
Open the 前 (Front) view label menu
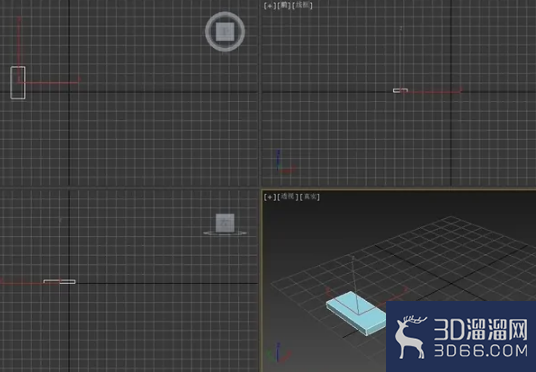[283, 5]
